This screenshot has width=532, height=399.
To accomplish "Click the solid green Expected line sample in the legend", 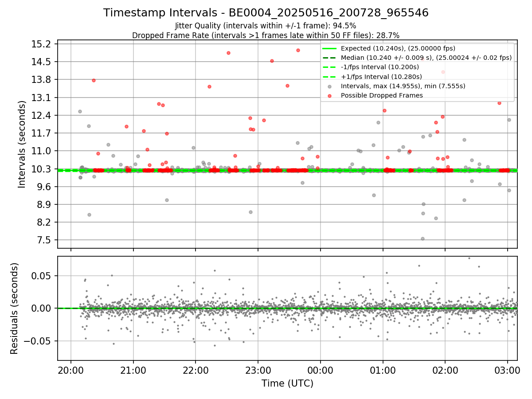I will [x=329, y=48].
